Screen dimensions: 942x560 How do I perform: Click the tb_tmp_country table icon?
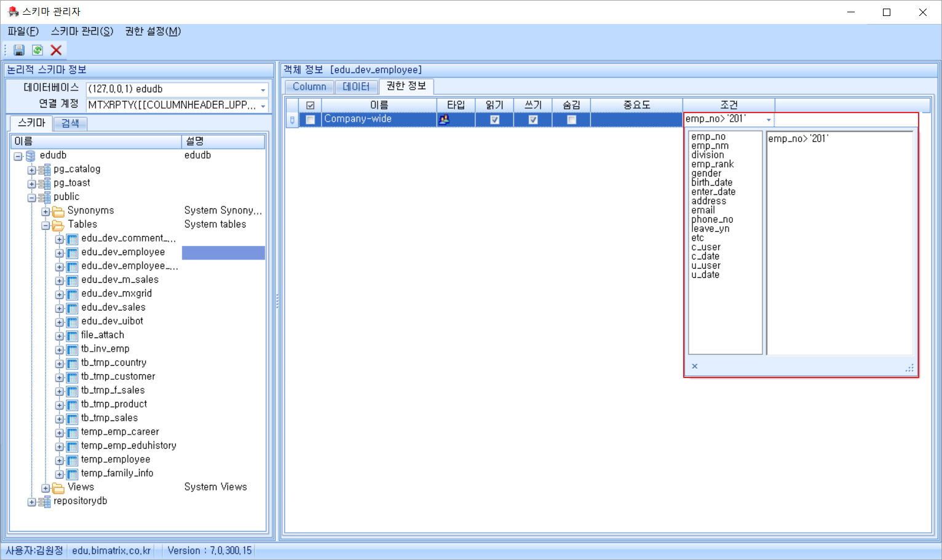click(72, 363)
